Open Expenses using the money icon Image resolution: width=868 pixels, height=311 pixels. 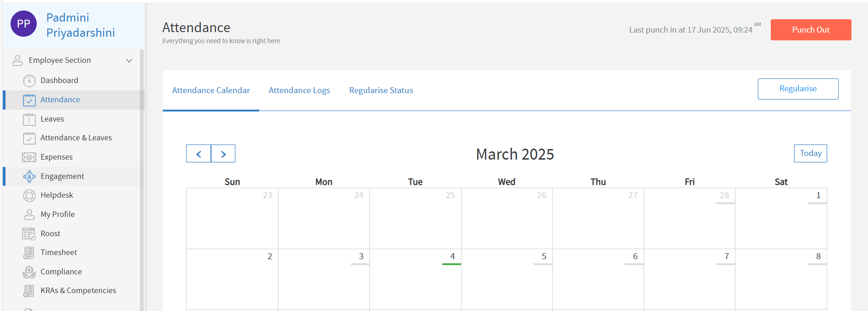[x=29, y=157]
